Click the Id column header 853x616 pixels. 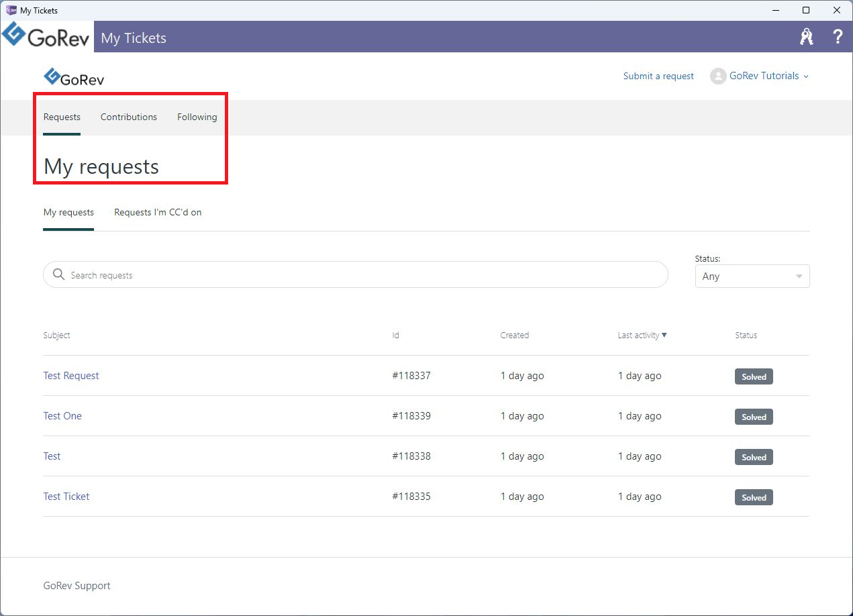(396, 335)
